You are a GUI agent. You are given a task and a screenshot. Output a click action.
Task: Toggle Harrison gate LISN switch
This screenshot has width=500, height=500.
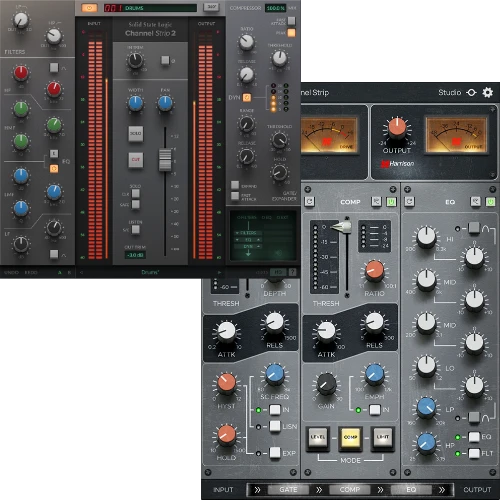pos(275,426)
